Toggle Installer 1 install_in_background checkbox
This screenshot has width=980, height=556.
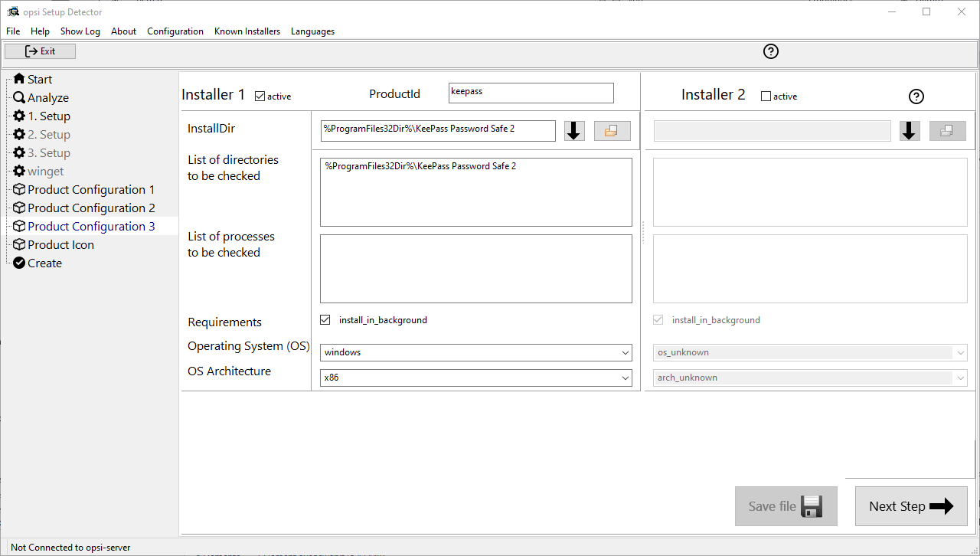click(325, 320)
